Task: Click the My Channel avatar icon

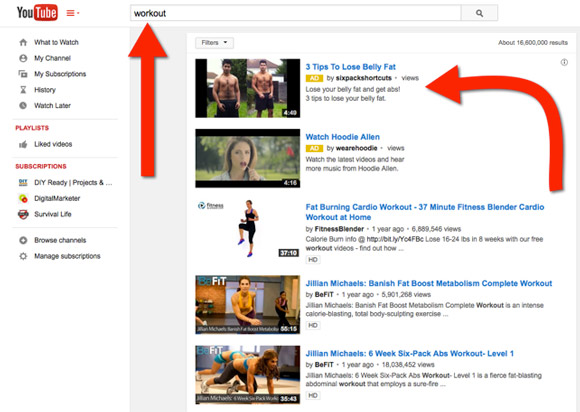Action: tap(23, 58)
